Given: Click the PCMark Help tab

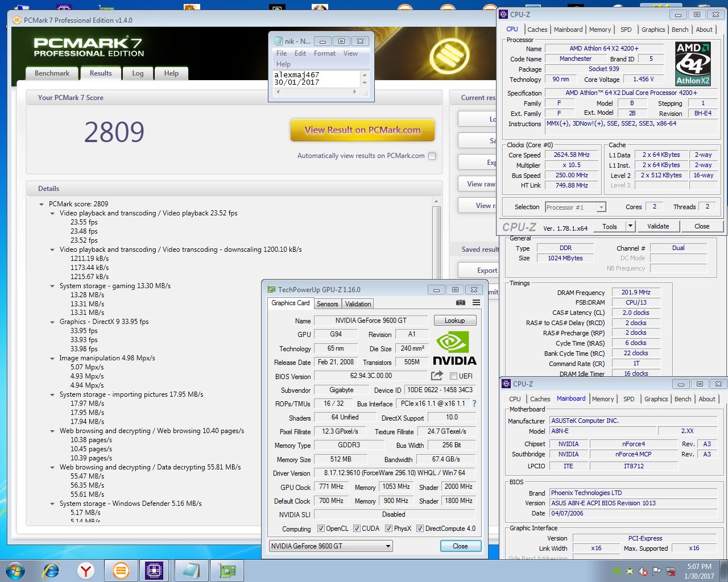Looking at the screenshot, I should (171, 73).
